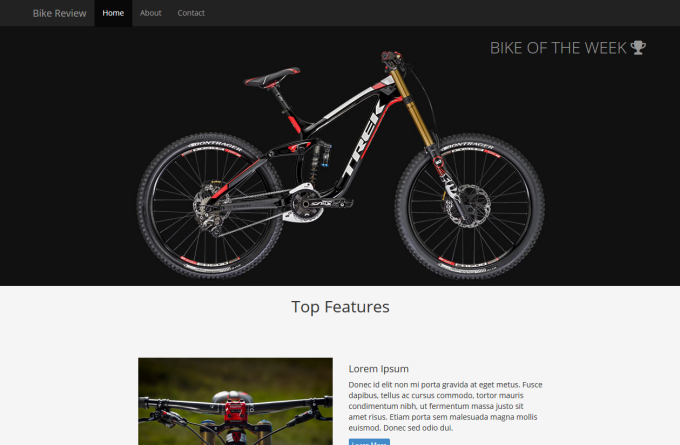Image resolution: width=680 pixels, height=445 pixels.
Task: Click the blue Learn More button
Action: click(369, 442)
